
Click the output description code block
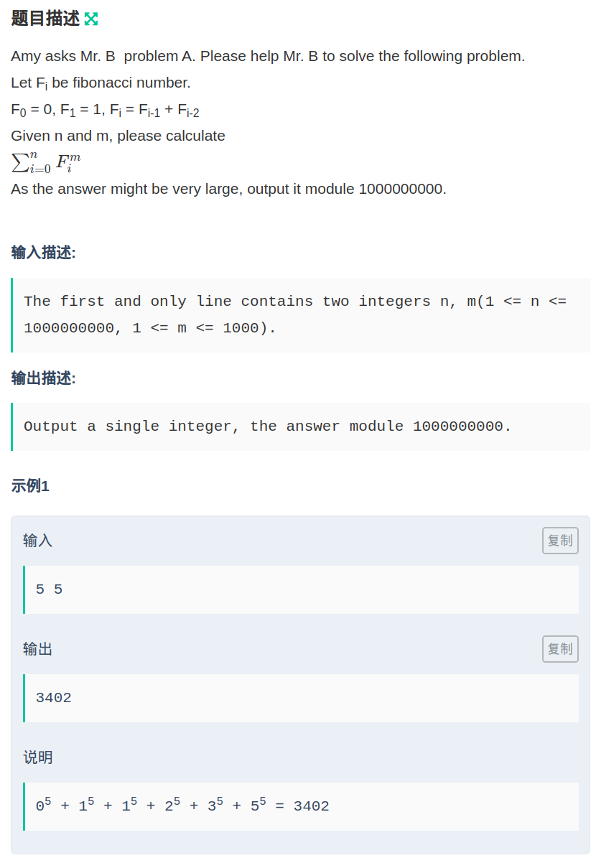[267, 426]
